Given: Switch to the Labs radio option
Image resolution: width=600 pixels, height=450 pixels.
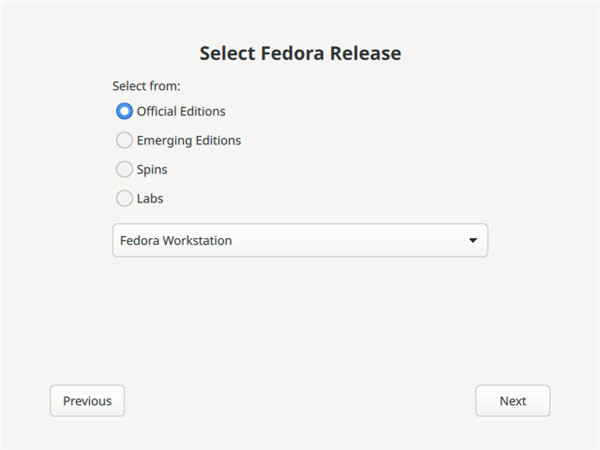Looking at the screenshot, I should 125,198.
